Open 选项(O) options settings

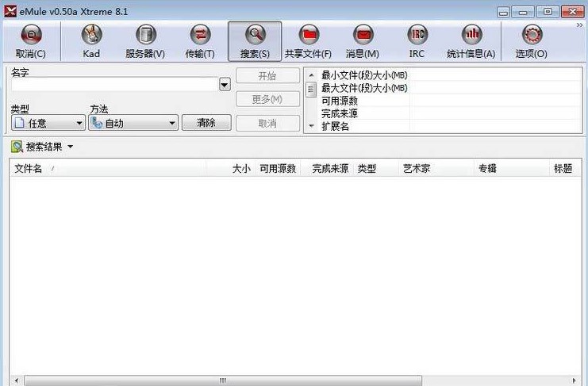point(532,41)
